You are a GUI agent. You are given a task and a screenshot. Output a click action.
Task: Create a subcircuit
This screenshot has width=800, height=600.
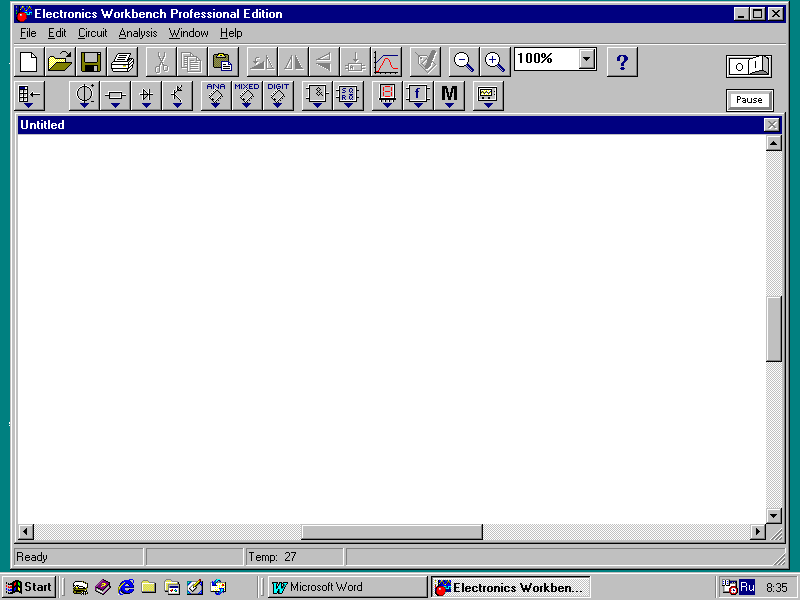click(355, 62)
